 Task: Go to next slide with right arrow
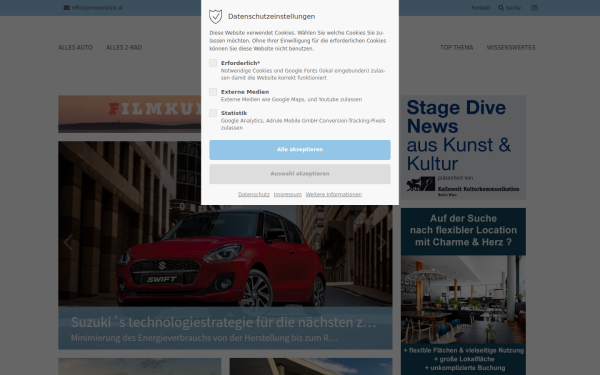click(382, 242)
